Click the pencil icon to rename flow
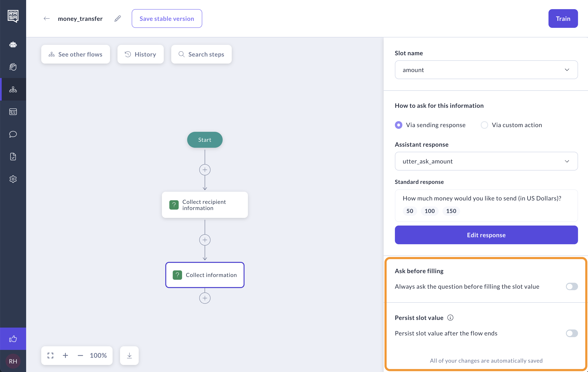 (x=117, y=18)
